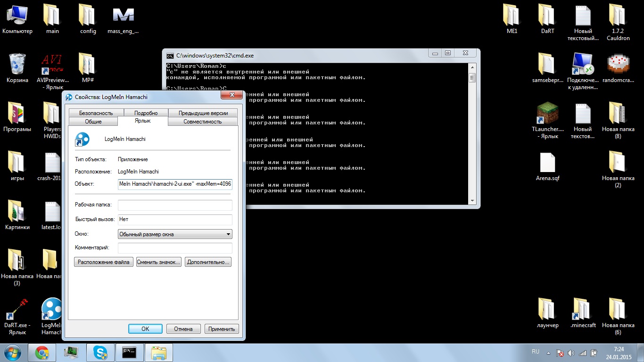
Task: Click the Дополнительно button
Action: tap(208, 262)
